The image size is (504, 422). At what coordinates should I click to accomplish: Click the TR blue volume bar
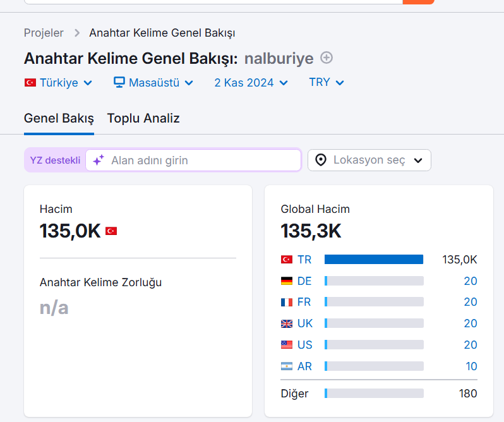(374, 260)
